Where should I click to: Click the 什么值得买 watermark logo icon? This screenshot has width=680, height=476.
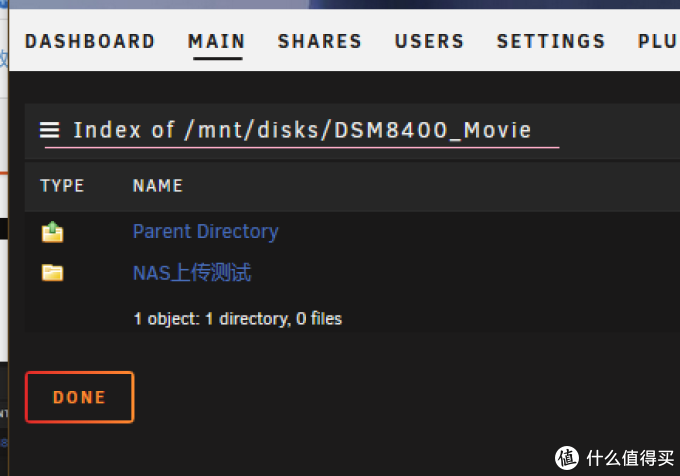pyautogui.click(x=567, y=458)
